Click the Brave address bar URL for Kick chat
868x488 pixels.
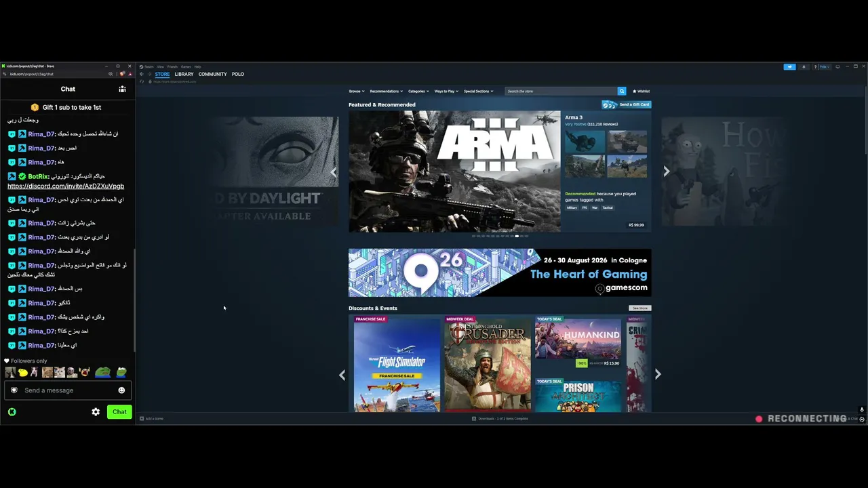31,74
